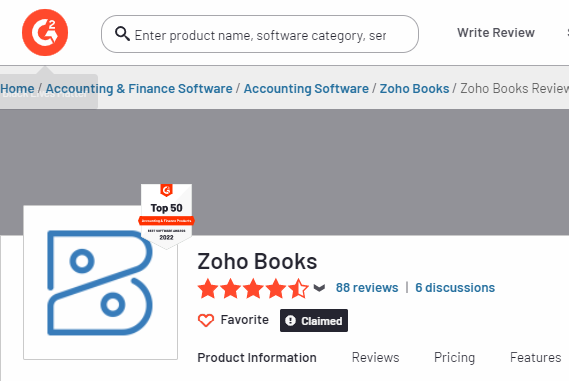Open Accounting & Finance Software breadcrumb
This screenshot has height=381, width=569.
pyautogui.click(x=139, y=89)
